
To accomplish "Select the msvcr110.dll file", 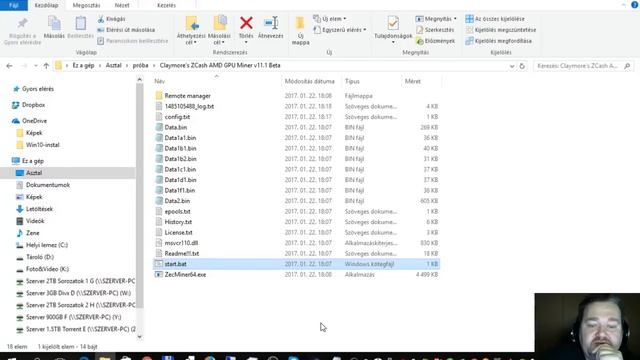I will (x=181, y=243).
